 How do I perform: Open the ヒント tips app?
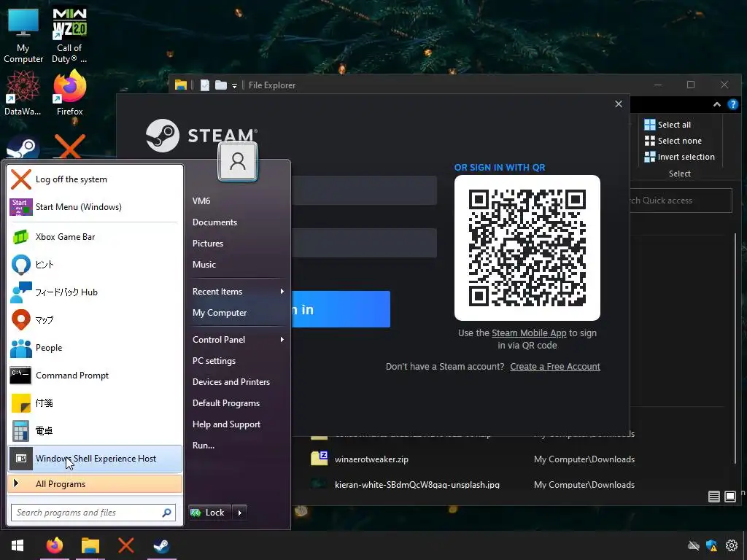[x=95, y=264]
